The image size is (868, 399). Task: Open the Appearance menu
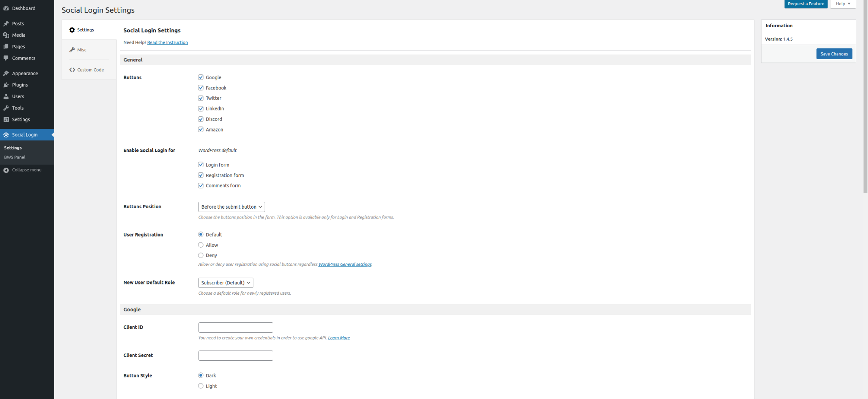click(27, 73)
